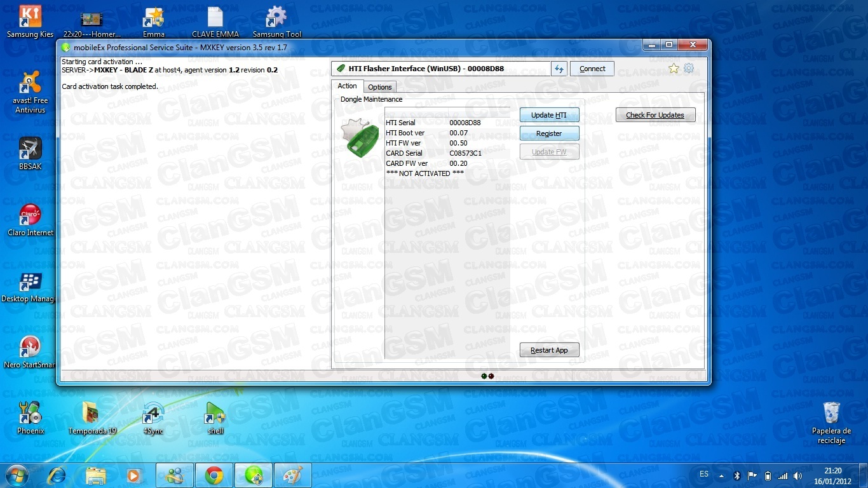Launch Emma desktop shortcut
Viewport: 868px width, 488px height.
pyautogui.click(x=153, y=22)
